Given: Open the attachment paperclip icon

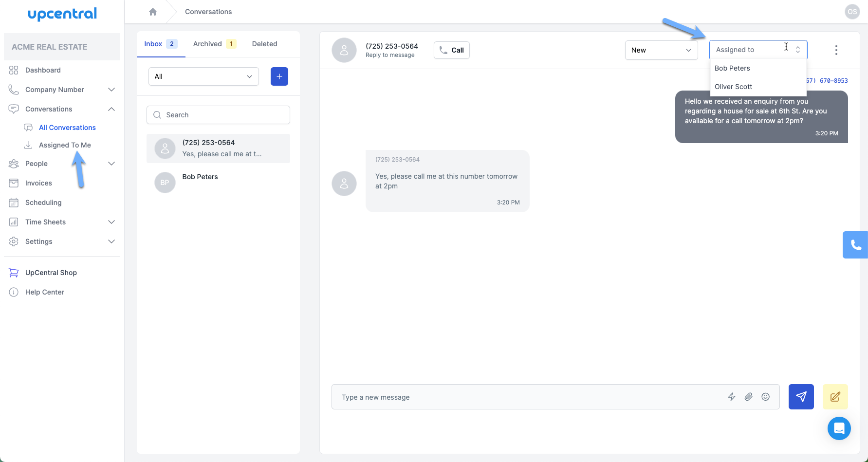Looking at the screenshot, I should coord(749,397).
